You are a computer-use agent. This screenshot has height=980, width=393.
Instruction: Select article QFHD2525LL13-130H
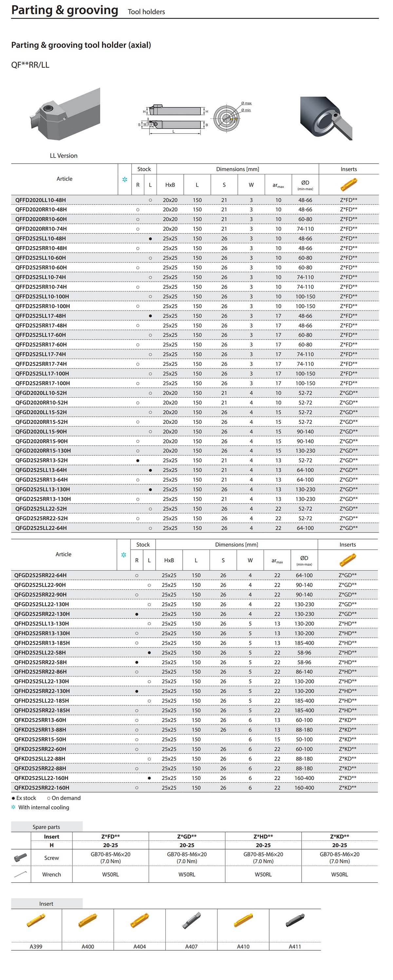42,624
